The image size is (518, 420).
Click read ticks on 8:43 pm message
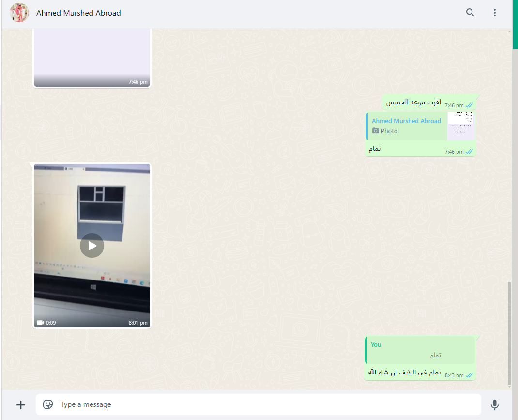pos(469,375)
